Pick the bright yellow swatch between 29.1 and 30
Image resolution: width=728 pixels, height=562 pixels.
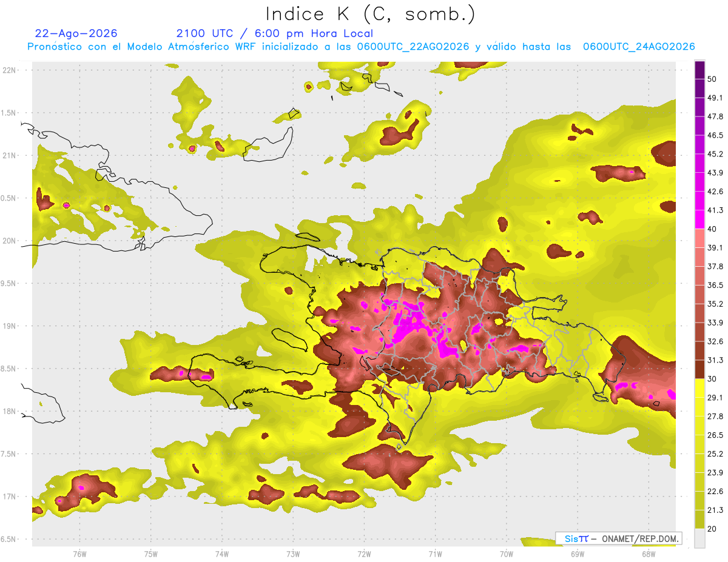[x=699, y=389]
